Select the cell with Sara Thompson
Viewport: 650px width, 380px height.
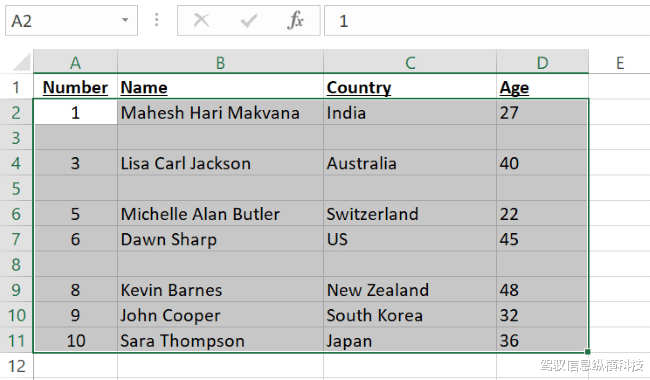[220, 340]
